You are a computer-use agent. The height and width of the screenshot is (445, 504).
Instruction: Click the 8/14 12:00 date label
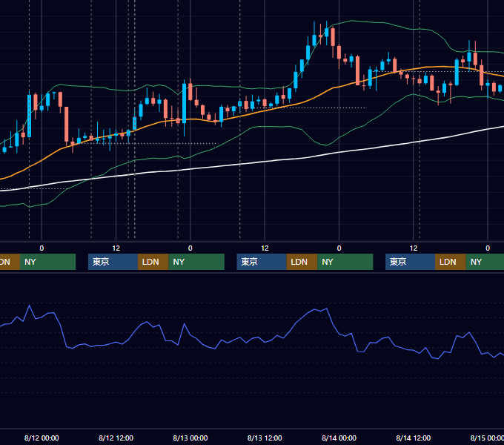point(414,438)
